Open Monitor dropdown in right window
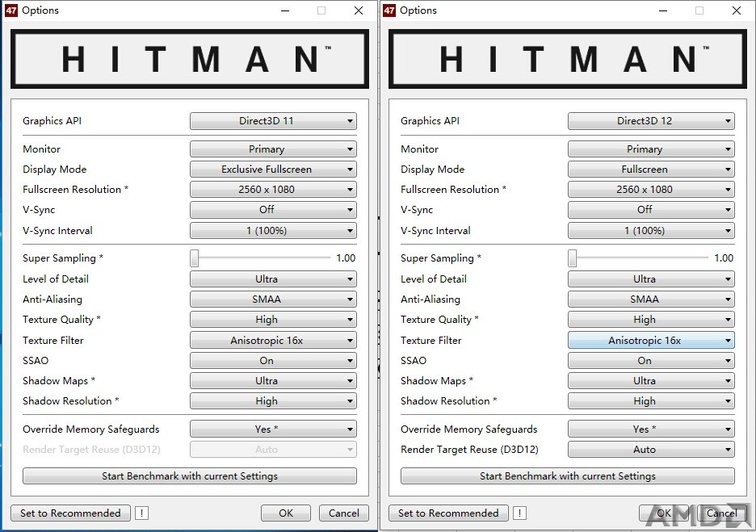 click(651, 149)
